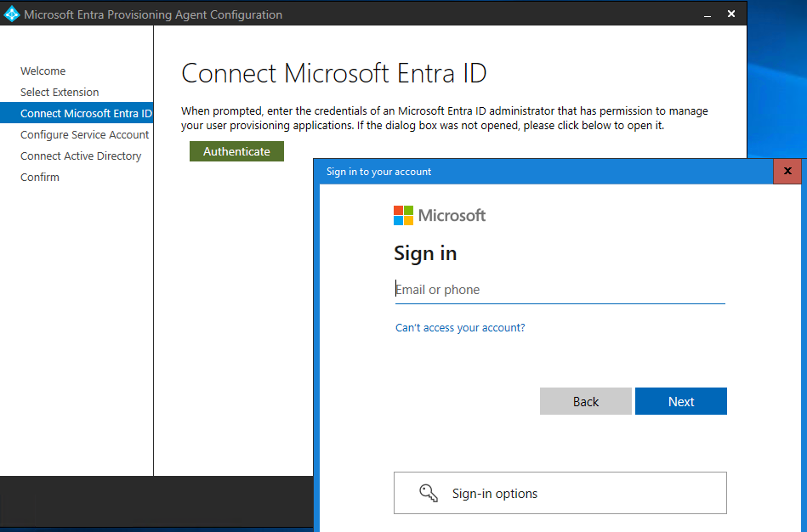Click the Back button
The height and width of the screenshot is (532, 807).
[x=585, y=401]
